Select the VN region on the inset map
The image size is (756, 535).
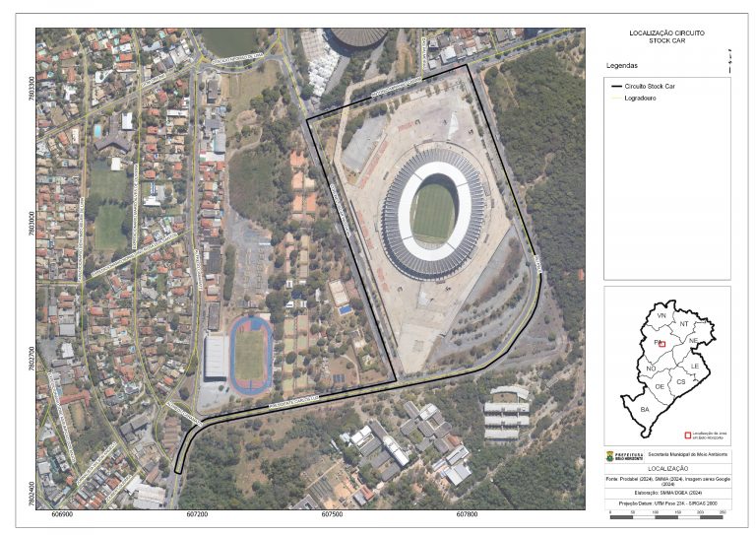tap(661, 316)
